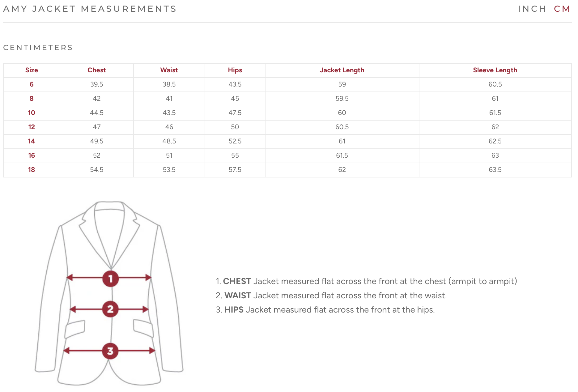Select the size 6 row label
Screen dimensions: 578x392
(32, 84)
